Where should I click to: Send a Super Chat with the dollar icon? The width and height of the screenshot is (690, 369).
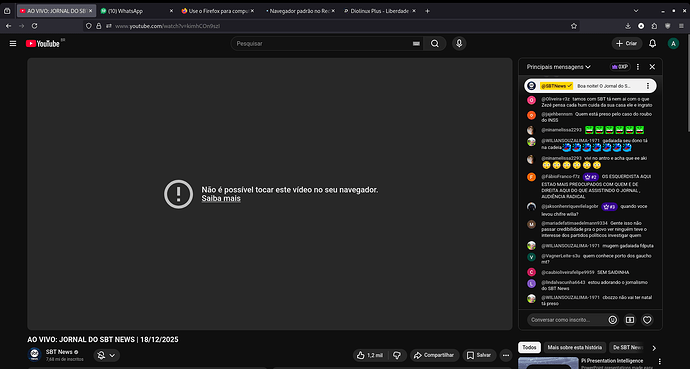pyautogui.click(x=630, y=320)
